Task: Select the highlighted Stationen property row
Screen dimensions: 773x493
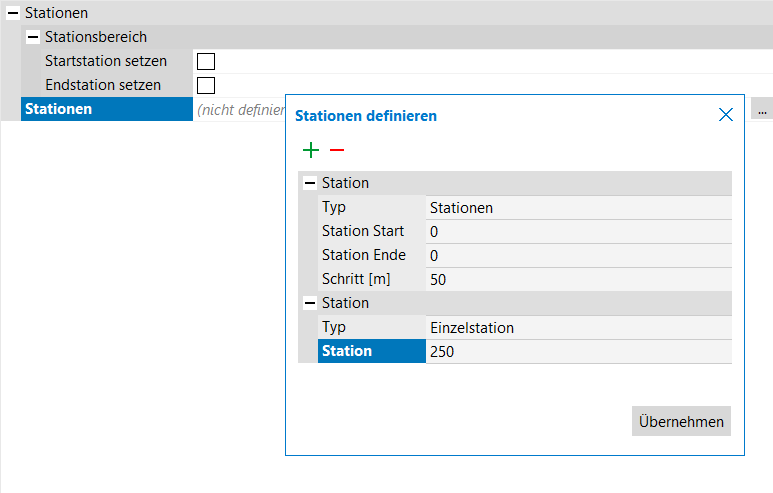Action: [106, 109]
